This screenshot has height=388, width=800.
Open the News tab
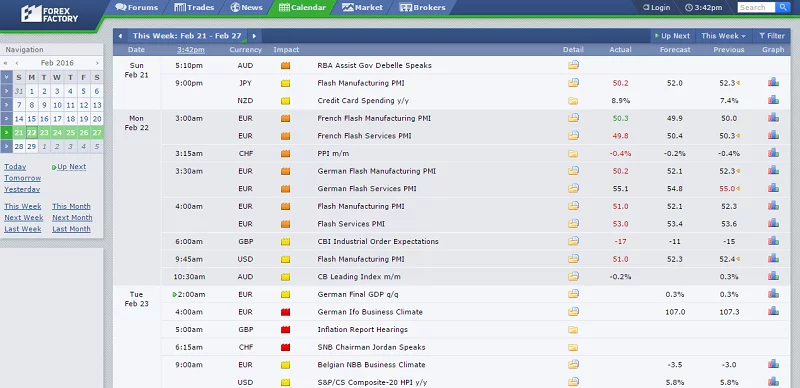[x=246, y=7]
